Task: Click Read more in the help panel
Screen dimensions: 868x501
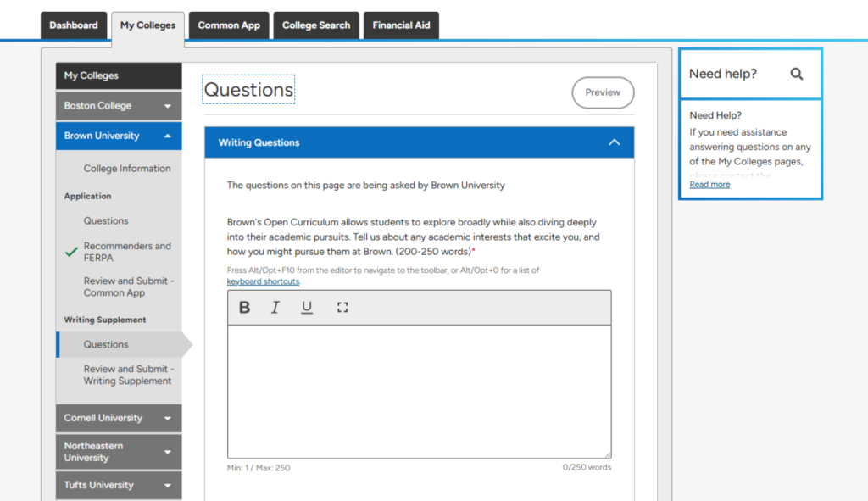Action: (x=709, y=184)
